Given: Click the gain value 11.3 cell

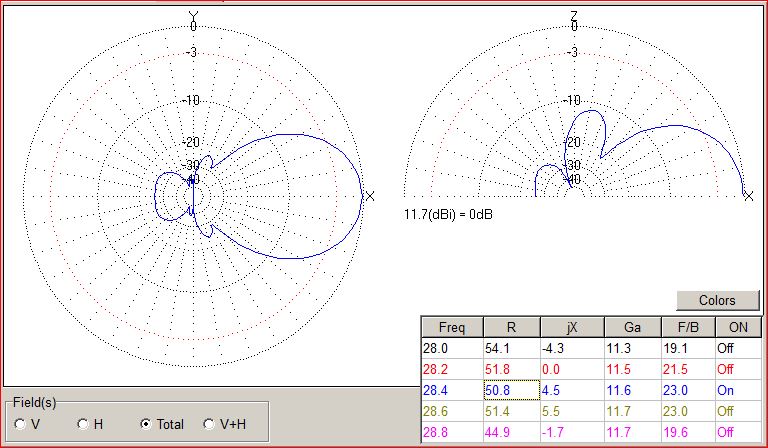Looking at the screenshot, I should tap(632, 349).
